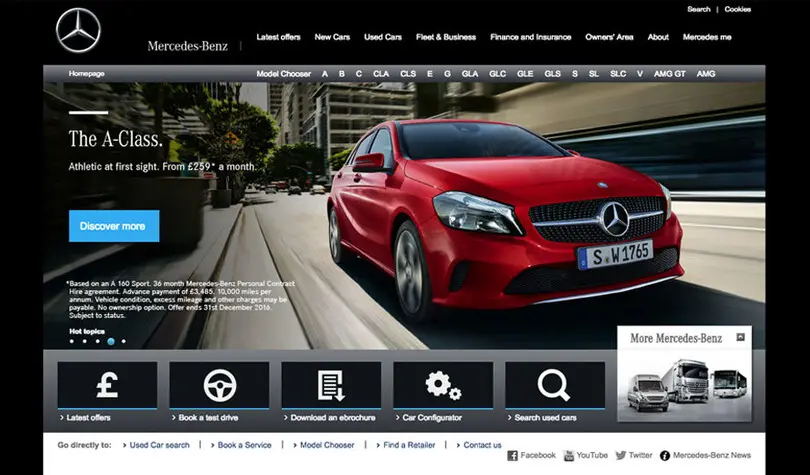810x475 pixels.
Task: Open steering wheel test drive tile
Action: [x=220, y=385]
